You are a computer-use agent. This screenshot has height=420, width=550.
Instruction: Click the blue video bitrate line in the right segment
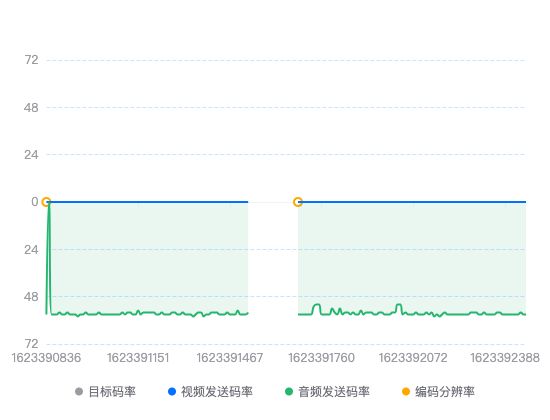[414, 202]
